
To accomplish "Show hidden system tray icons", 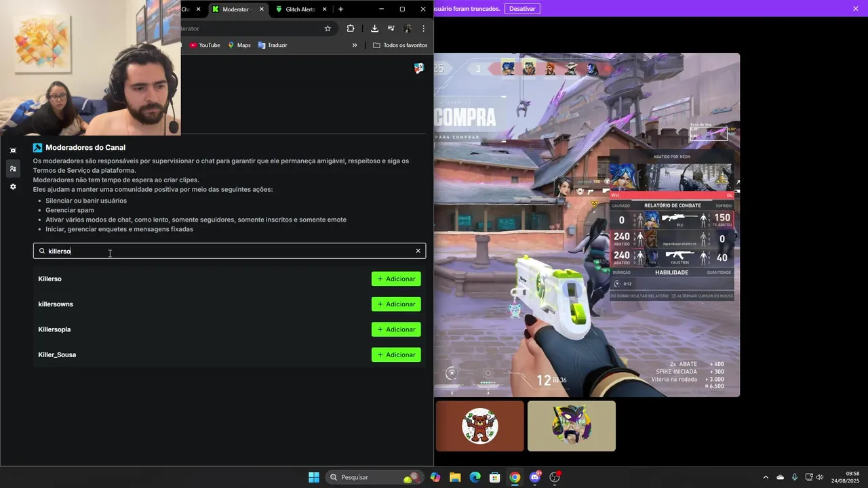I will tap(766, 477).
